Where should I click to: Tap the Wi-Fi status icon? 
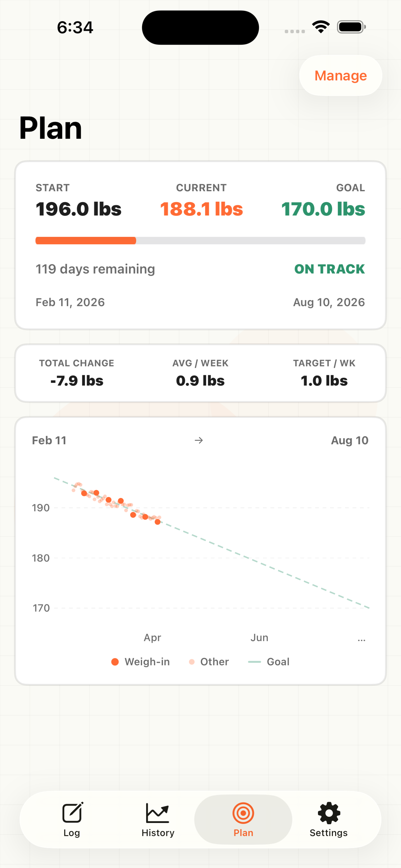point(320,27)
